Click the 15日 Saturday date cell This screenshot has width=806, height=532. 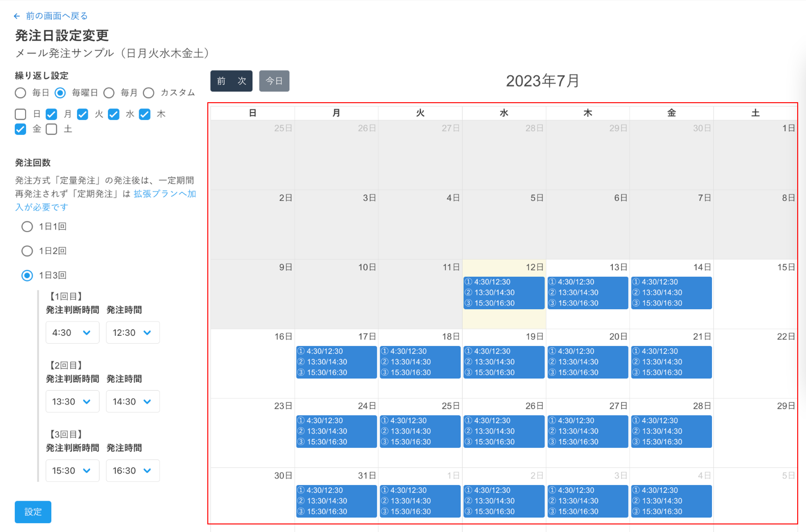click(x=755, y=294)
